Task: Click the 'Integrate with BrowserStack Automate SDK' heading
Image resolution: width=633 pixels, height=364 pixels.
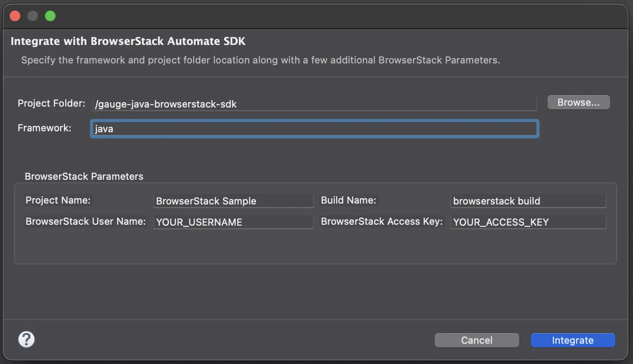Action: (128, 41)
